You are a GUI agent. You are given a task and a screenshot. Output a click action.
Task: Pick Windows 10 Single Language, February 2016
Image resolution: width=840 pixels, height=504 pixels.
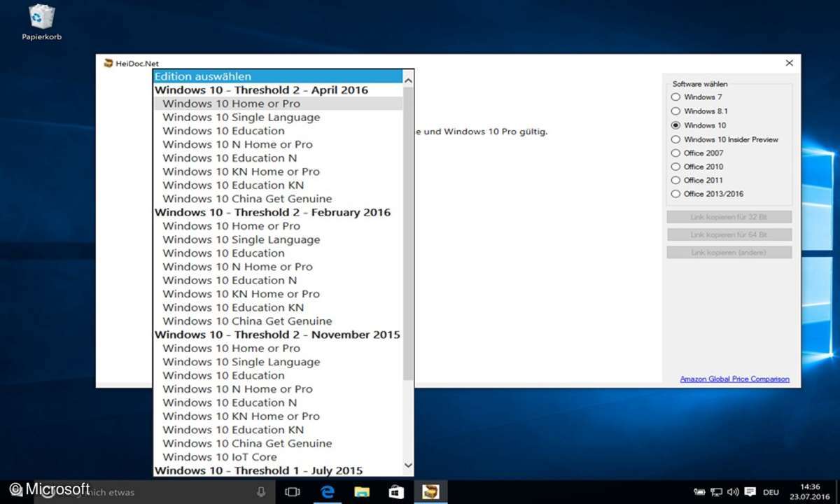[279, 239]
